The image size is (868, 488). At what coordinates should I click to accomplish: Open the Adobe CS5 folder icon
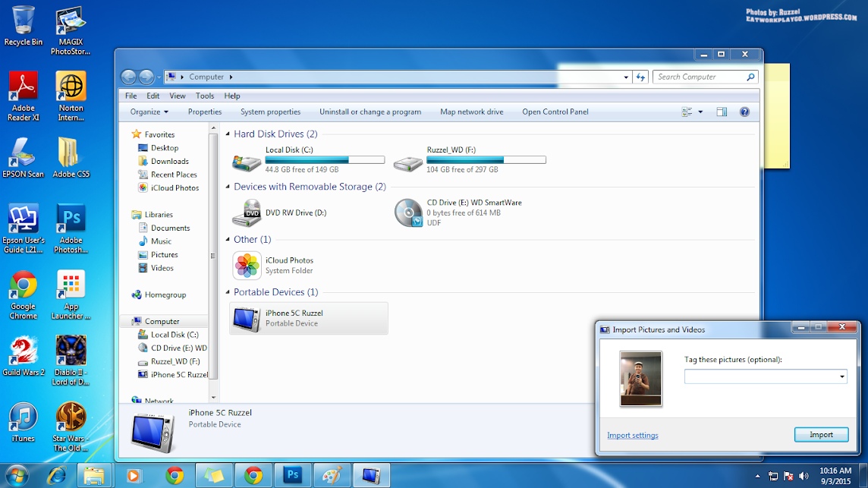[x=71, y=157]
